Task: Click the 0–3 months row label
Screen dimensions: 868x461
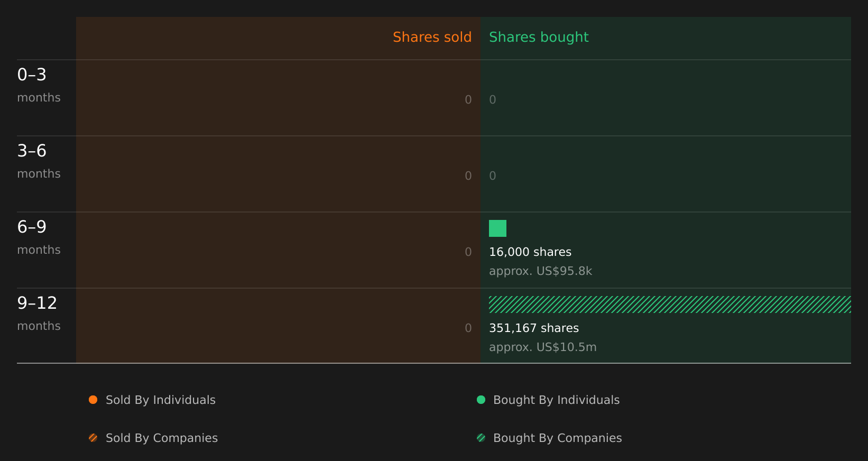Action: tap(39, 85)
